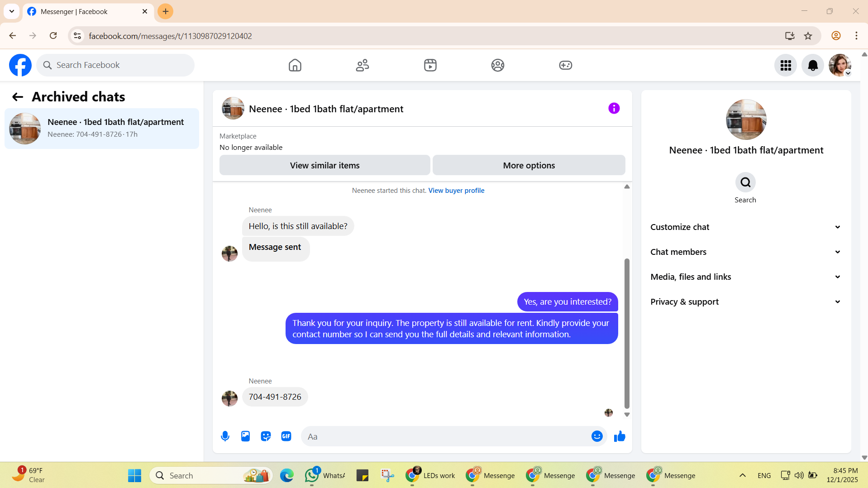View site information icon in address bar
The image size is (868, 488).
point(77,36)
